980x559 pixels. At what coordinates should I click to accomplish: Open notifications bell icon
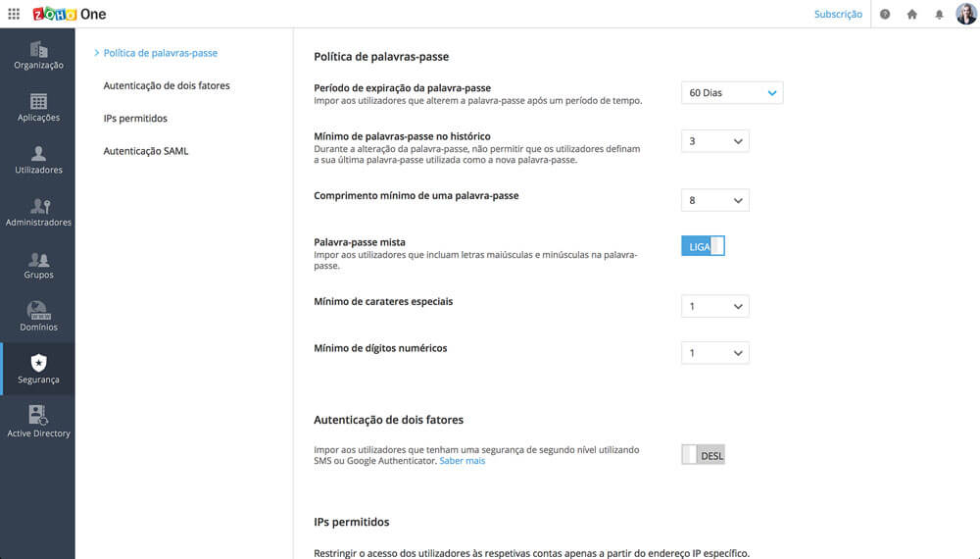tap(939, 14)
